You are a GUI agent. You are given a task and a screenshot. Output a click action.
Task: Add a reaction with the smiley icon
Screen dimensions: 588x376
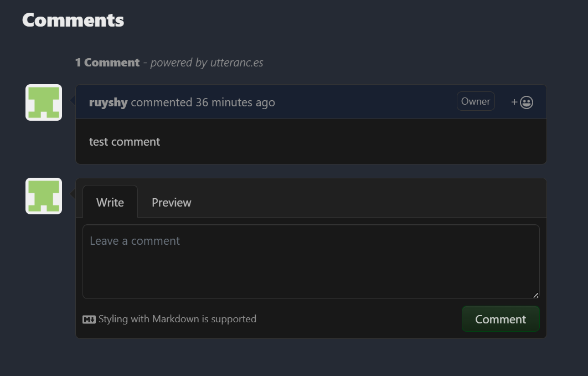pyautogui.click(x=525, y=101)
